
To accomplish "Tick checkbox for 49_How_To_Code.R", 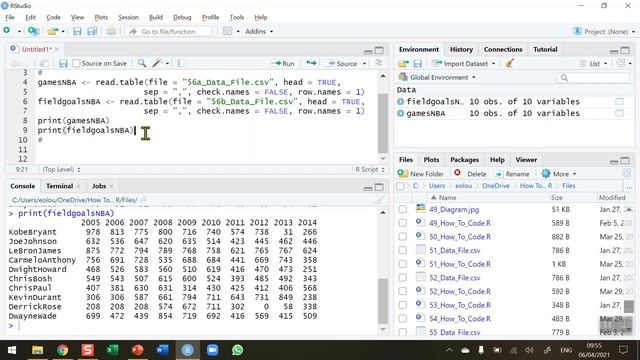I will point(403,223).
